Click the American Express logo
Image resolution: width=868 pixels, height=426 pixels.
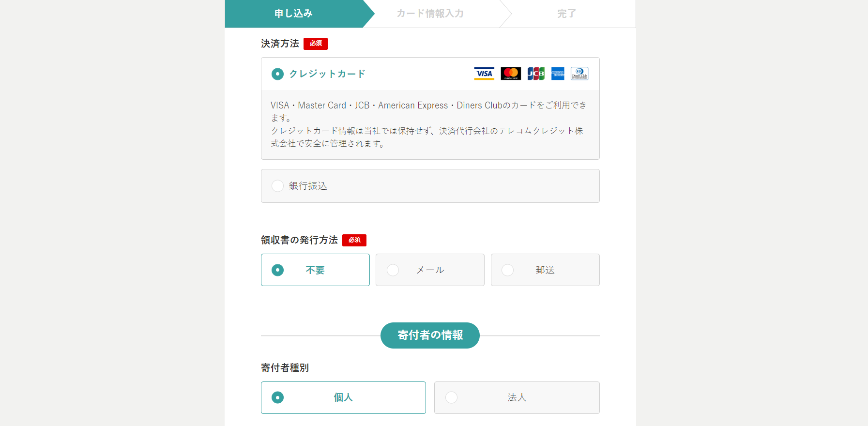(558, 74)
